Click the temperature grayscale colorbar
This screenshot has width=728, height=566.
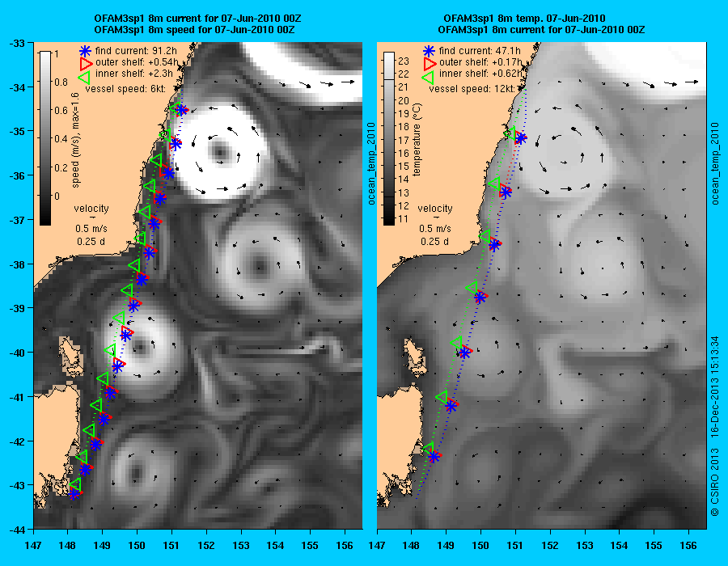click(x=388, y=138)
